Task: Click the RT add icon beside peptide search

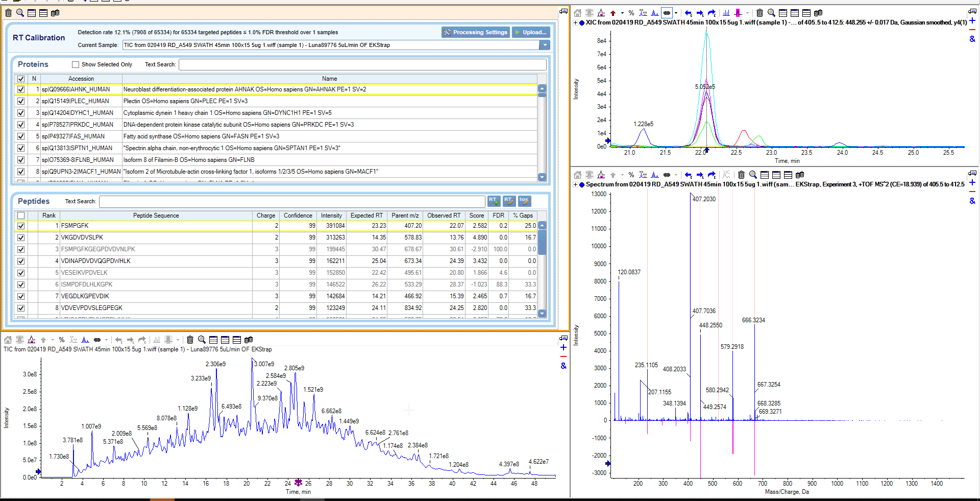Action: point(493,201)
